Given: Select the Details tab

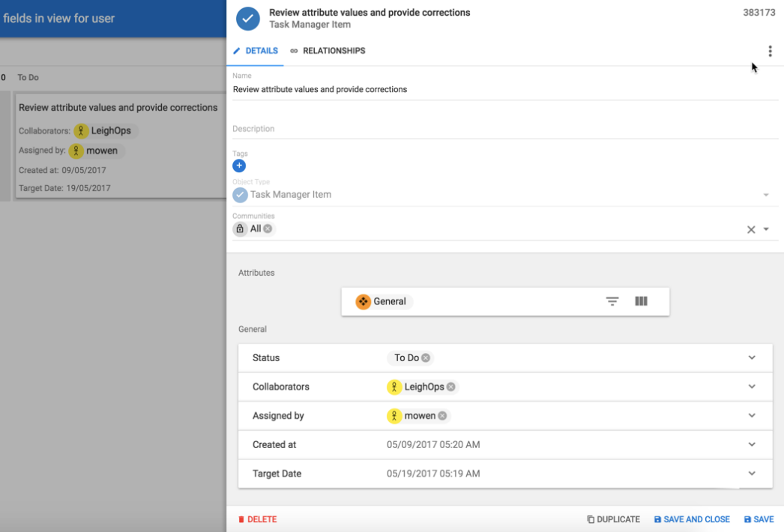Looking at the screenshot, I should 256,51.
